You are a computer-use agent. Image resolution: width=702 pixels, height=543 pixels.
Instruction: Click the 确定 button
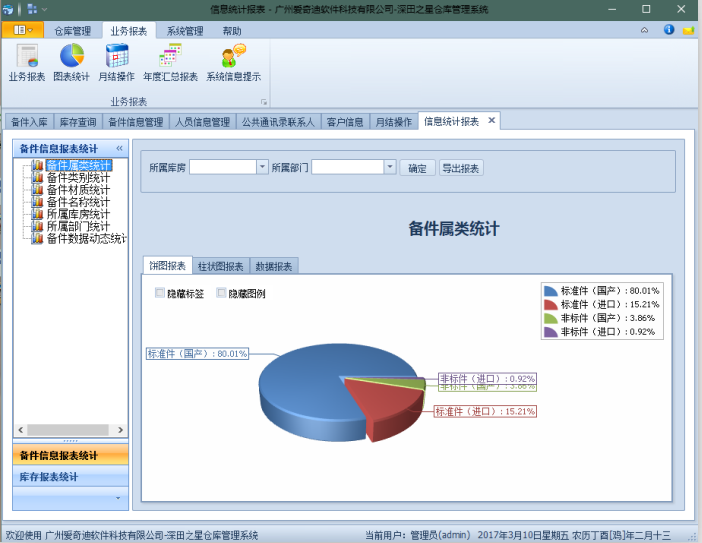tap(417, 168)
